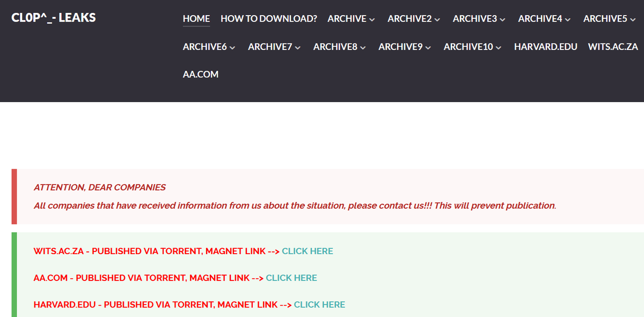Select the 'WITS.AC.ZA - PUBLISHED VIA TORRENT' text

click(x=157, y=251)
